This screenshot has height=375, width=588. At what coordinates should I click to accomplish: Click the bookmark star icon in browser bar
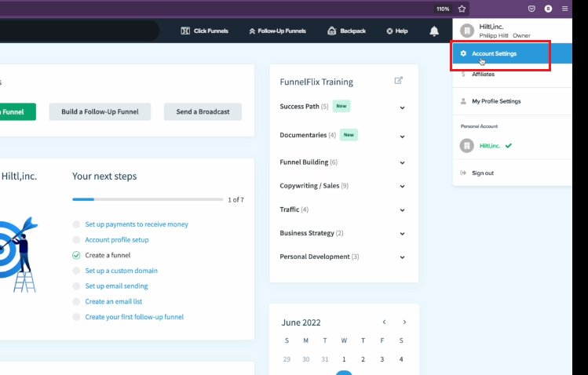462,9
